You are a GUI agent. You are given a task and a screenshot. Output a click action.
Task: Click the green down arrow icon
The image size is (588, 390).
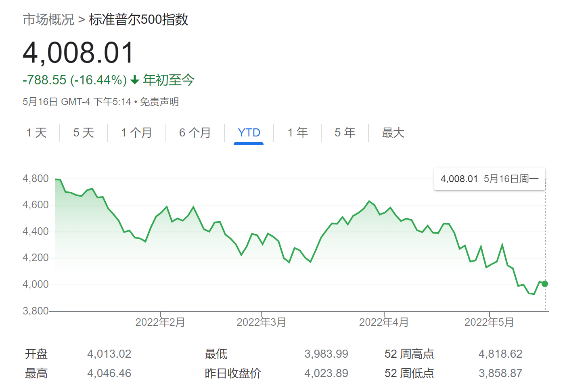click(135, 80)
